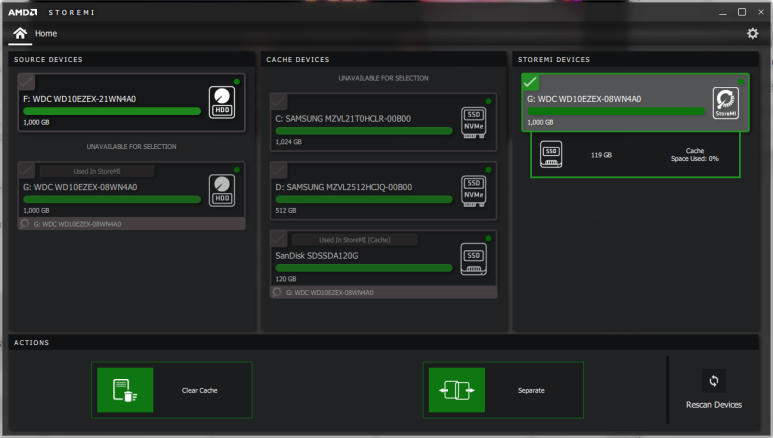Image resolution: width=773 pixels, height=438 pixels.
Task: Click HDD icon on G: WDC source drive
Action: [x=222, y=190]
